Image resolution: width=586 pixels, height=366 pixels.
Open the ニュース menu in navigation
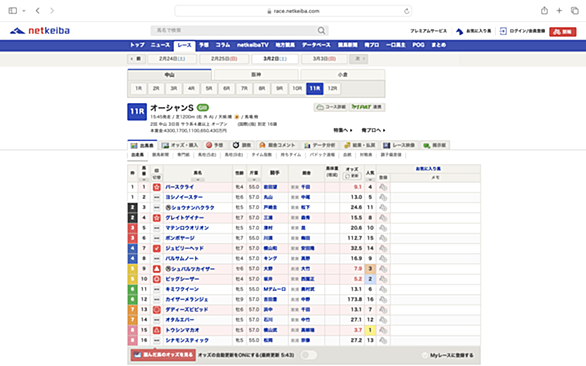pyautogui.click(x=160, y=45)
